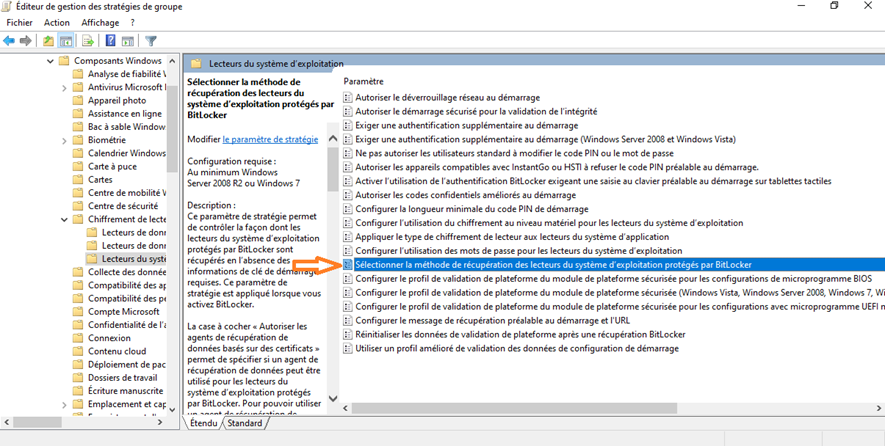Click the folder icon beside Appareil photo
885x446 pixels.
tap(78, 100)
